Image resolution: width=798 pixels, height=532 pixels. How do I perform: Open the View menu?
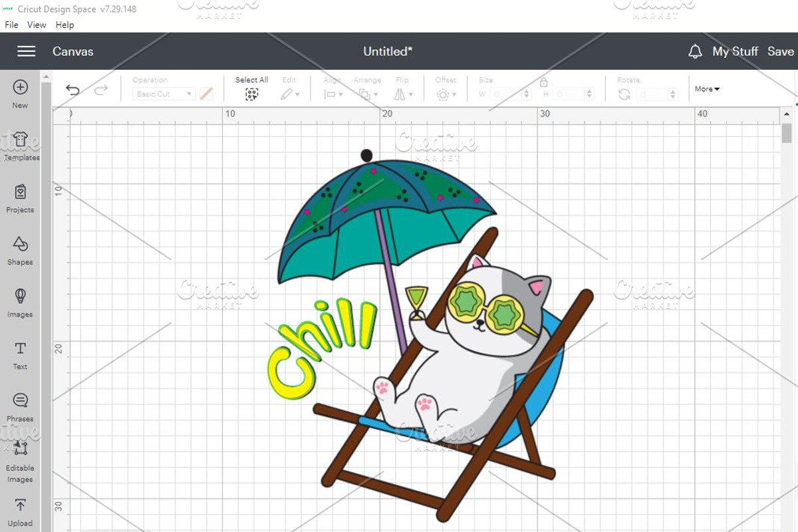37,25
